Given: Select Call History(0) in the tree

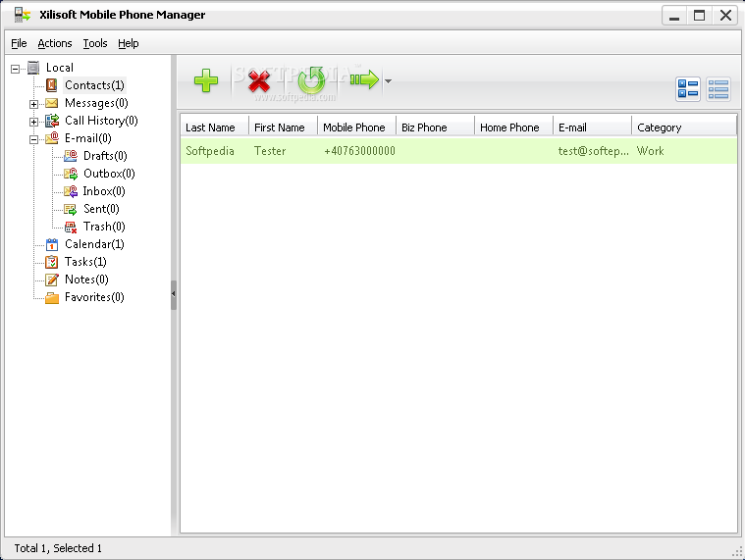Looking at the screenshot, I should [x=101, y=121].
